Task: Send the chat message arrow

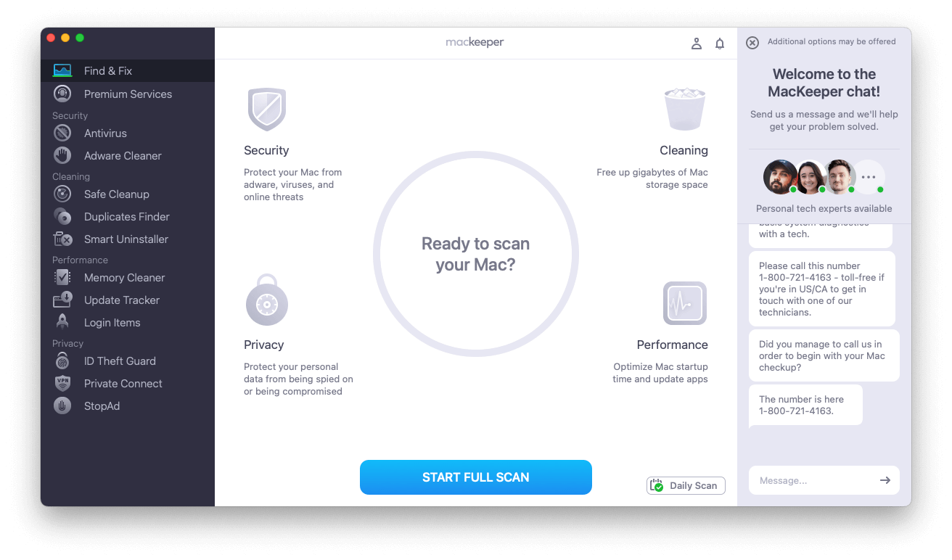Action: coord(885,480)
